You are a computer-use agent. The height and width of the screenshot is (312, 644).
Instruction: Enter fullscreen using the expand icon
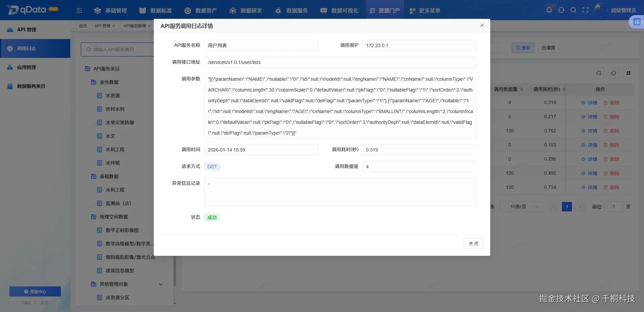[585, 10]
